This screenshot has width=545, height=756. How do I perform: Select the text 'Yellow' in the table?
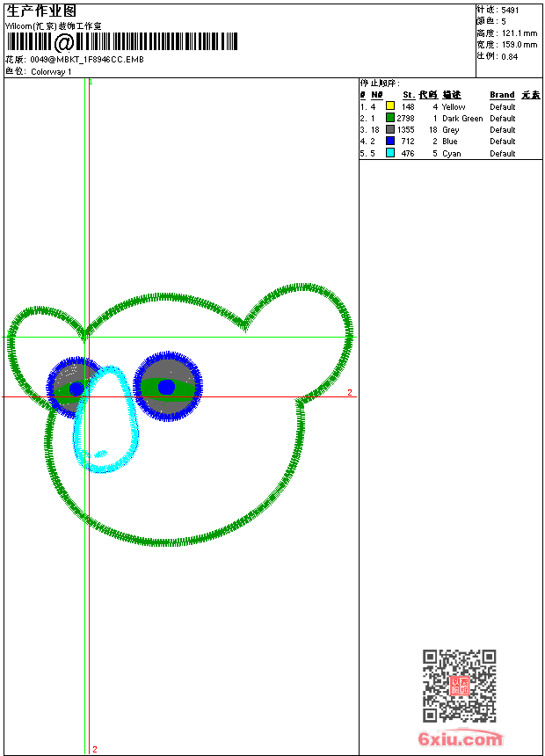click(454, 107)
